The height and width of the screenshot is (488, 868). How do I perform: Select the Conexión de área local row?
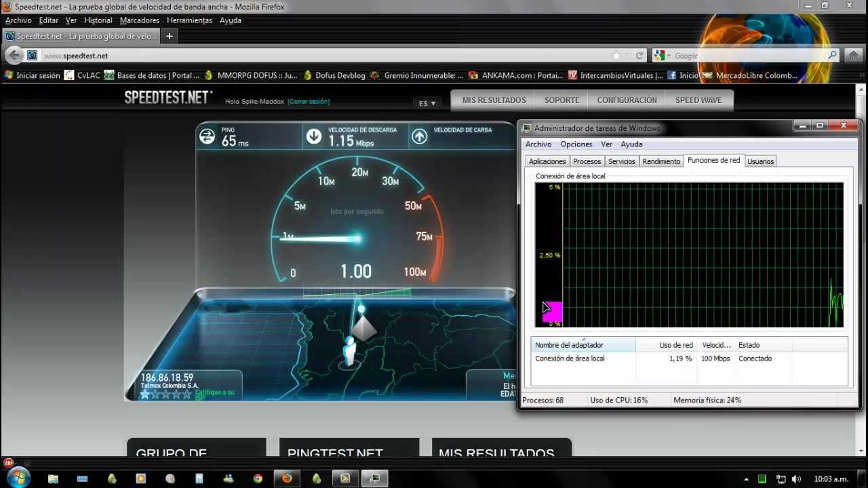click(x=690, y=359)
